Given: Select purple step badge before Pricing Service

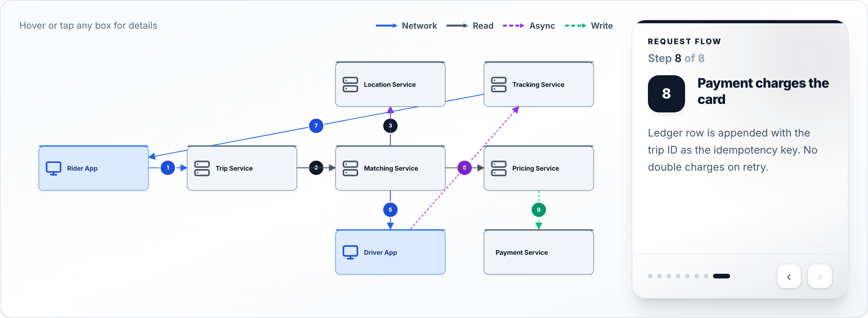Looking at the screenshot, I should click(x=465, y=168).
